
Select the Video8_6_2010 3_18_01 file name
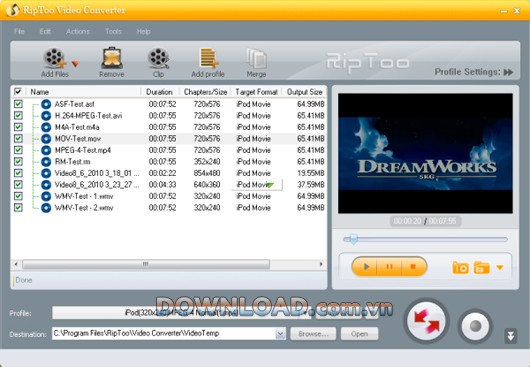point(97,173)
